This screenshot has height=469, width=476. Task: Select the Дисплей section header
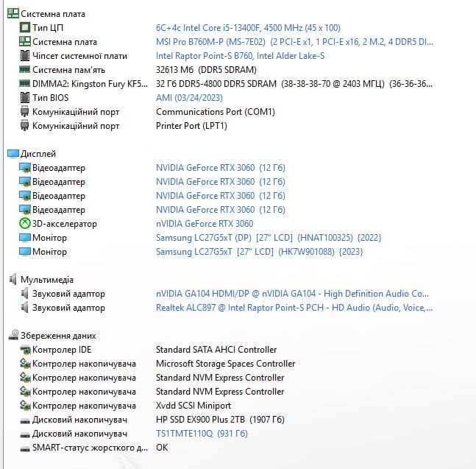38,154
